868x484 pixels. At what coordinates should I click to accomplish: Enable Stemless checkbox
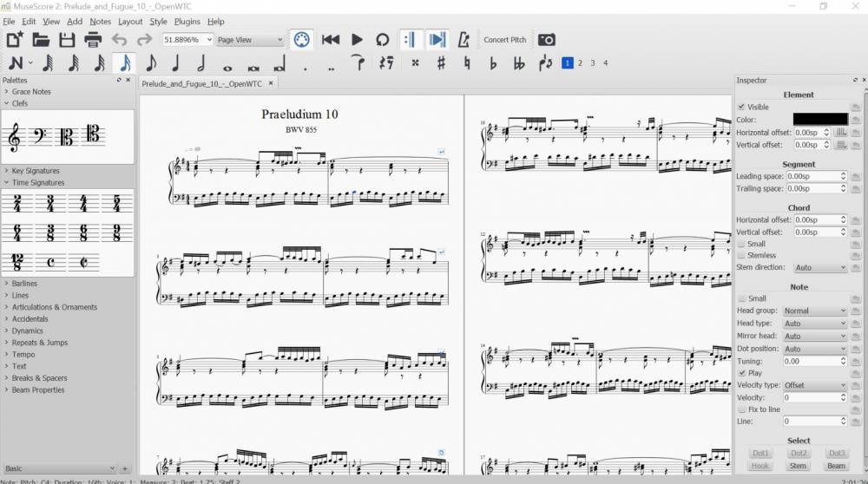(741, 256)
